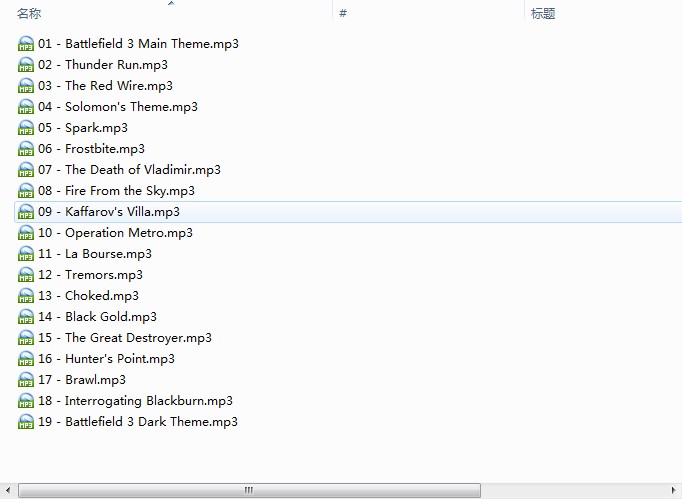Click the right arrow of horizontal scrollbar
Screen dimensions: 682x499
point(674,490)
